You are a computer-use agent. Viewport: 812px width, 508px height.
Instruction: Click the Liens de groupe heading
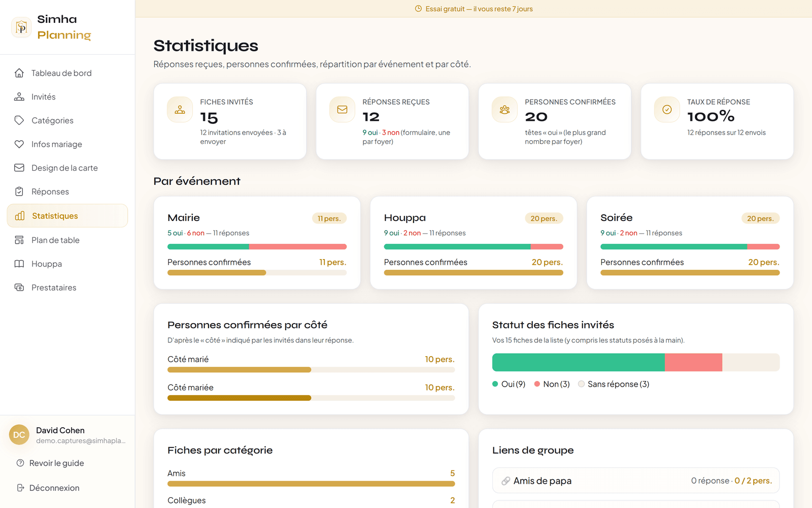coord(533,451)
